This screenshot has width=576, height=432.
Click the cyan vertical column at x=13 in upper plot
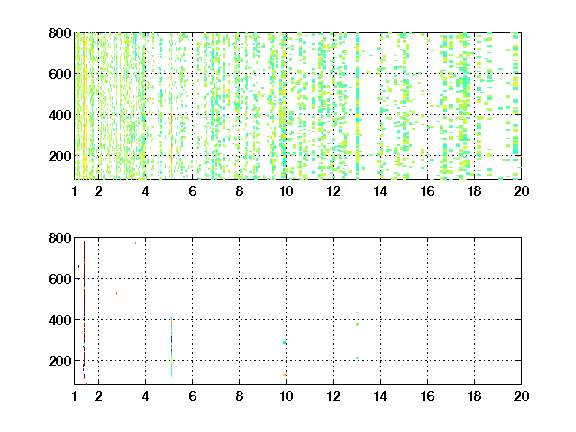point(357,106)
